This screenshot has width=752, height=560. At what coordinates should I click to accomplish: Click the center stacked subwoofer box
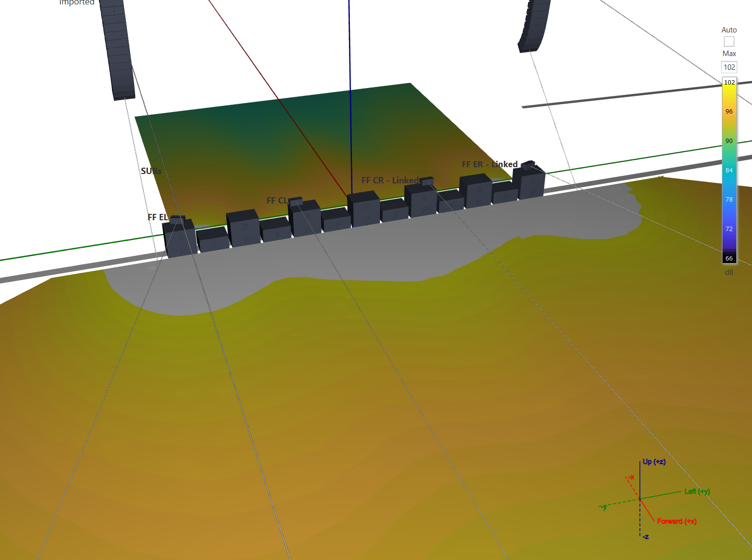point(363,209)
